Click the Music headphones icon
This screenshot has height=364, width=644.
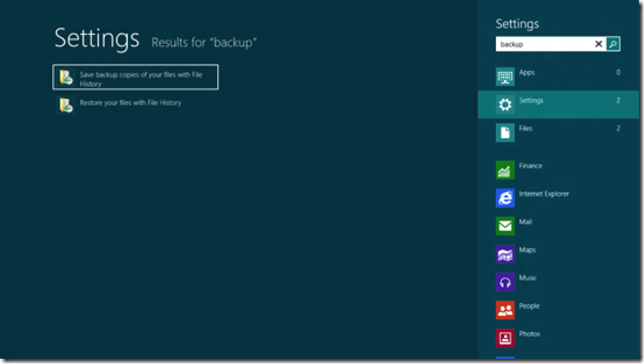click(x=505, y=282)
